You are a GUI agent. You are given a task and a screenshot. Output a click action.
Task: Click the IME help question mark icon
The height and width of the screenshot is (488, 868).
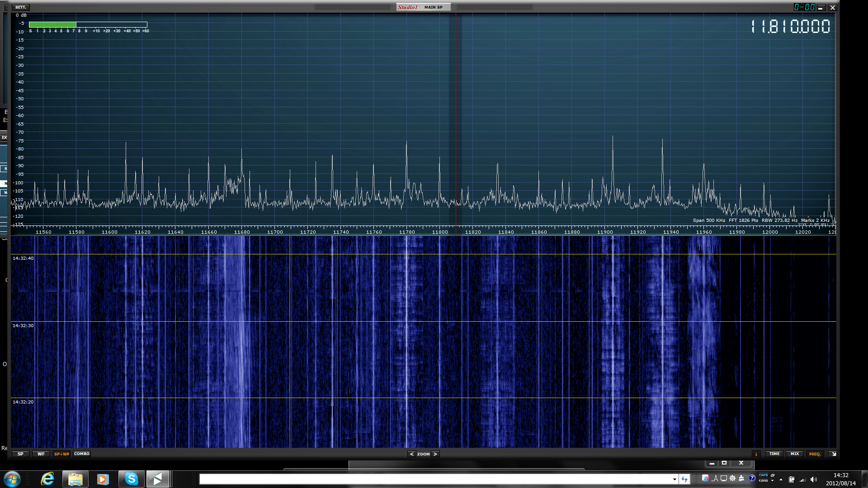pyautogui.click(x=752, y=478)
